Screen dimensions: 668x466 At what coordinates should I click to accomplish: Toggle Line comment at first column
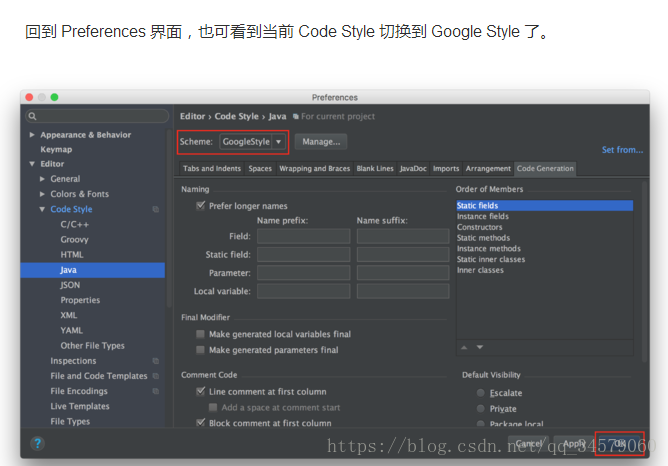(200, 391)
